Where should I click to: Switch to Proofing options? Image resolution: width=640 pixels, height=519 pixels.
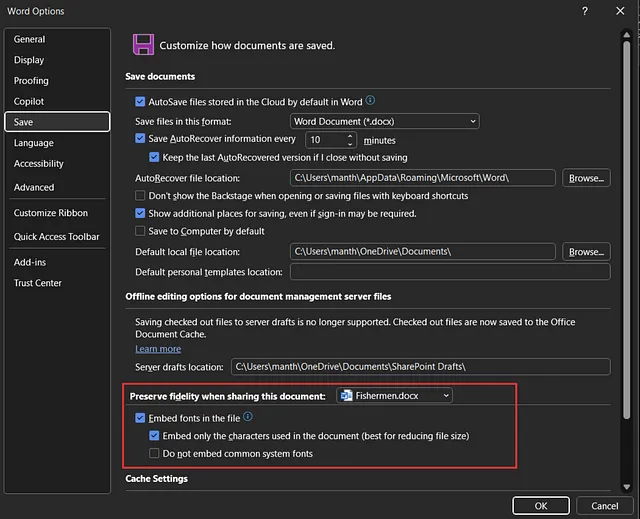coord(57,81)
